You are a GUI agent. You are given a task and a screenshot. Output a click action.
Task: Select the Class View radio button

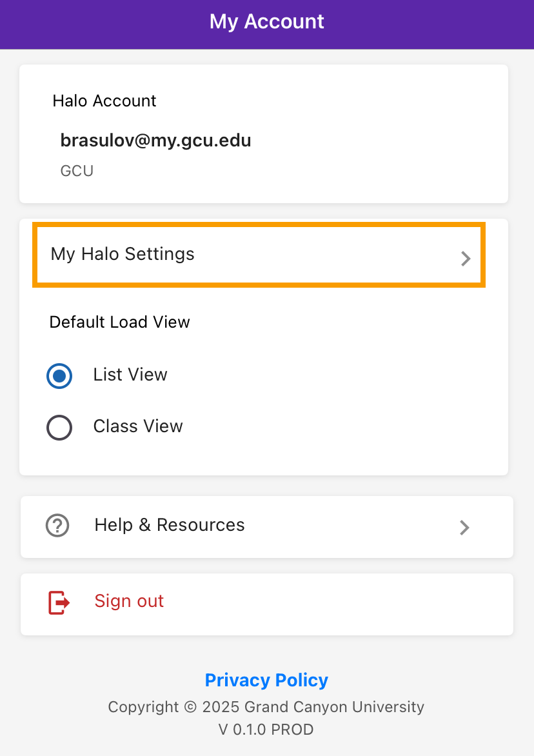[x=59, y=427]
